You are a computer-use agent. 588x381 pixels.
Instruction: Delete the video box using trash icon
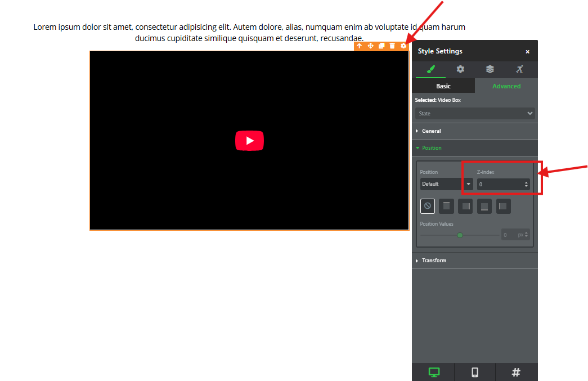pyautogui.click(x=392, y=46)
